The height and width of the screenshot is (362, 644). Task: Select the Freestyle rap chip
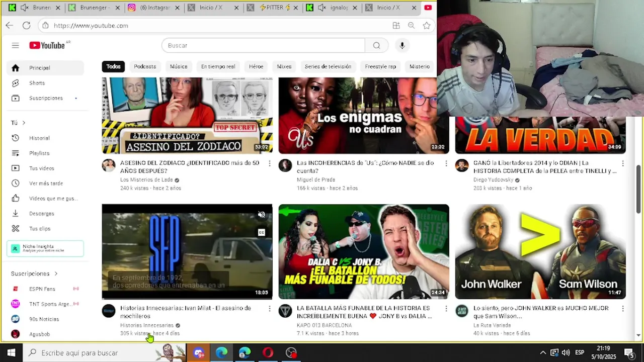tap(380, 66)
